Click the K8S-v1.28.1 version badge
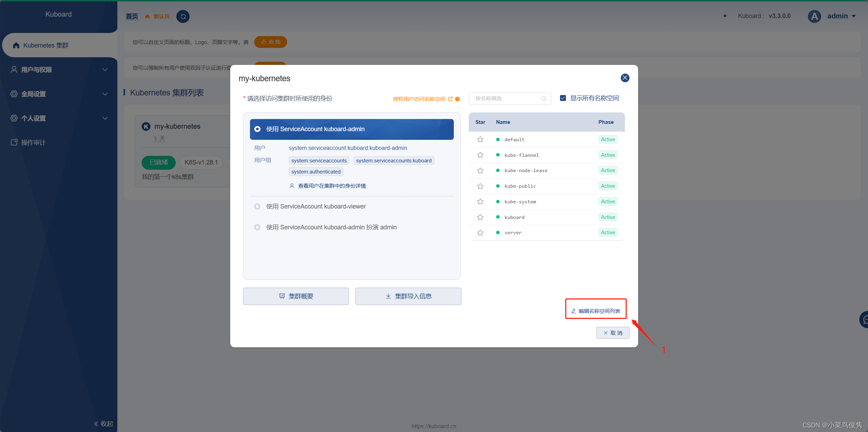 [x=201, y=162]
